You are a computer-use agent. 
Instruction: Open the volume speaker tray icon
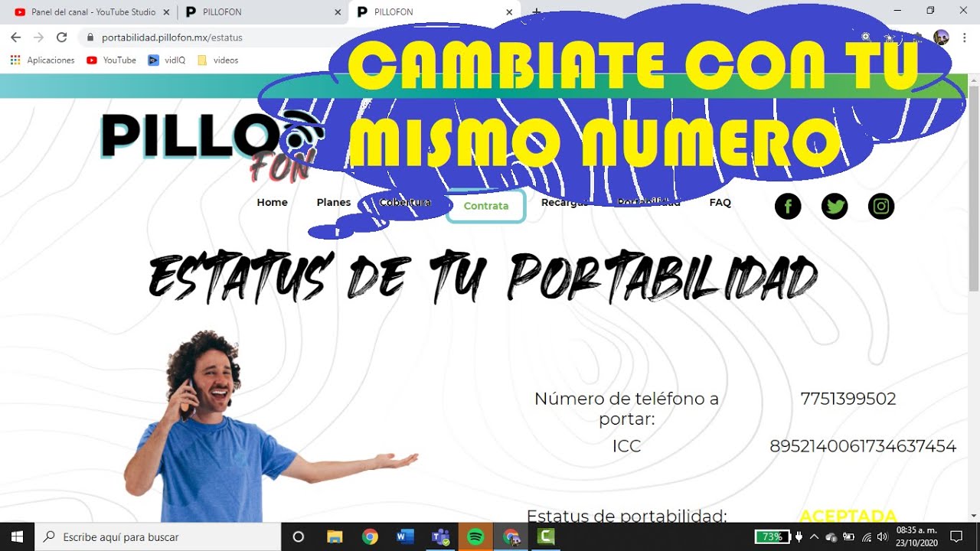pyautogui.click(x=883, y=536)
